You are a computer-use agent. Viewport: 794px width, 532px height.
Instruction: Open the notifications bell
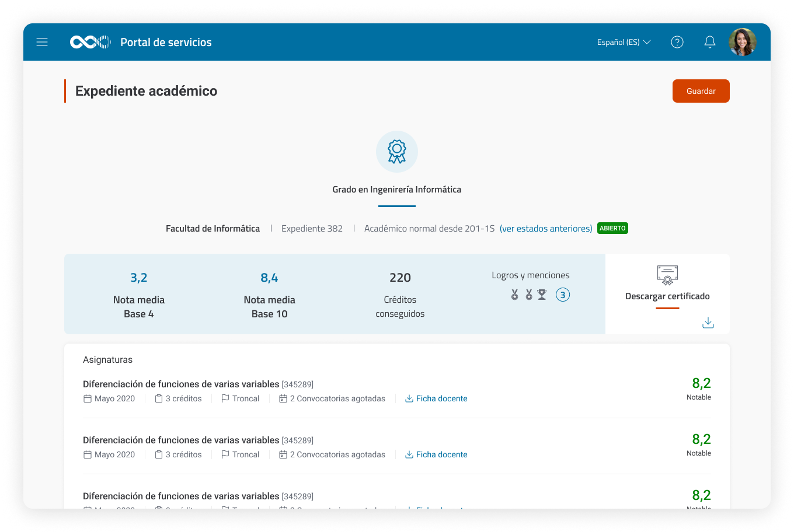point(710,42)
